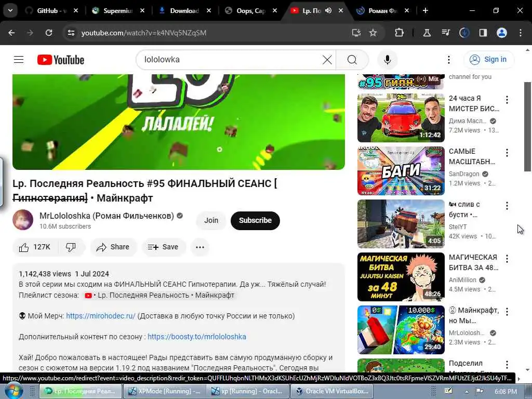
Task: Click the MrLololoshka channel avatar
Action: (23, 220)
